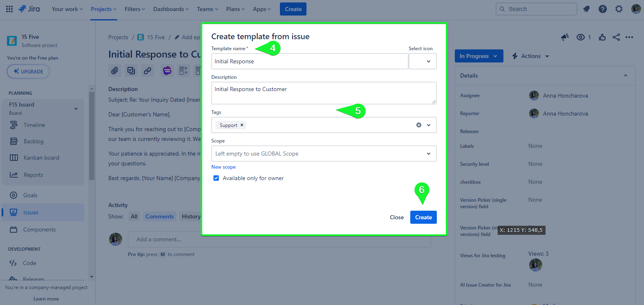Expand the Scope dropdown
Viewport: 644px width, 305px height.
[x=428, y=154]
